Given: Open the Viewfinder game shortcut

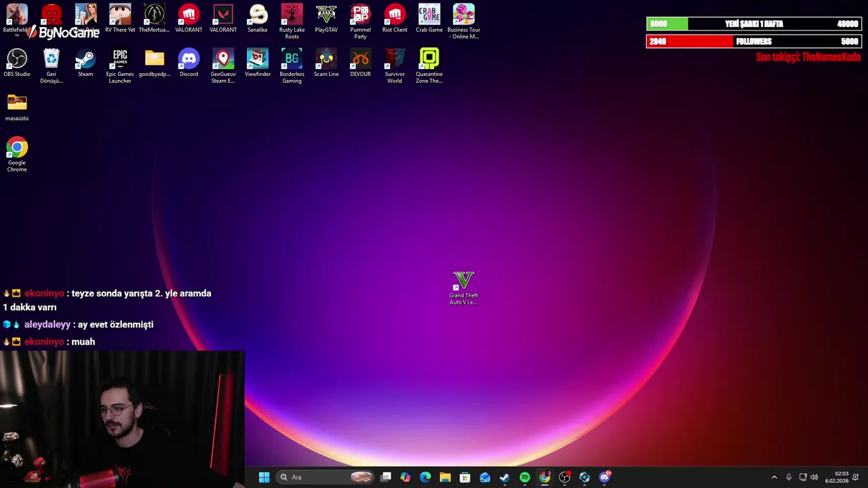Looking at the screenshot, I should click(258, 62).
